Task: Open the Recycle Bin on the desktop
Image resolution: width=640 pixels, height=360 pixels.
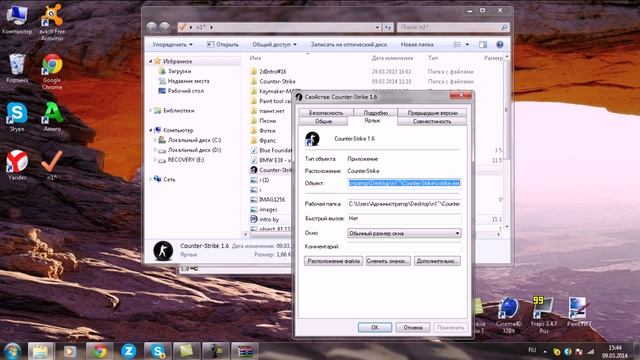Action: [x=17, y=68]
